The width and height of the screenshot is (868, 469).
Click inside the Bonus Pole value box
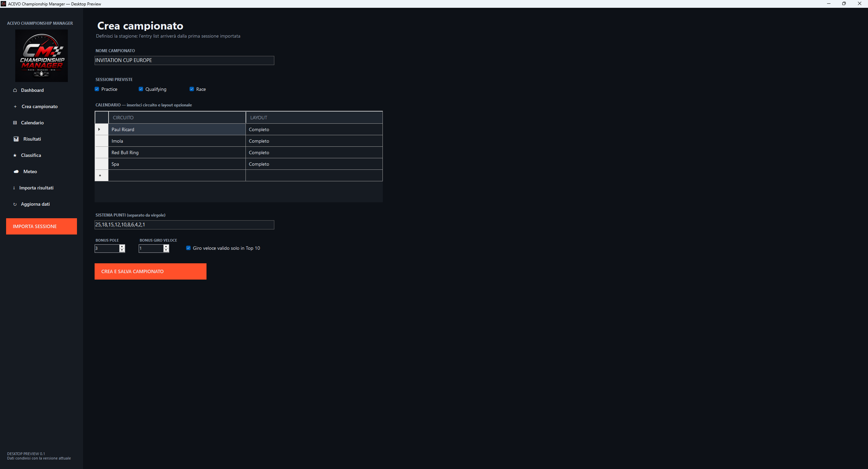tap(107, 248)
